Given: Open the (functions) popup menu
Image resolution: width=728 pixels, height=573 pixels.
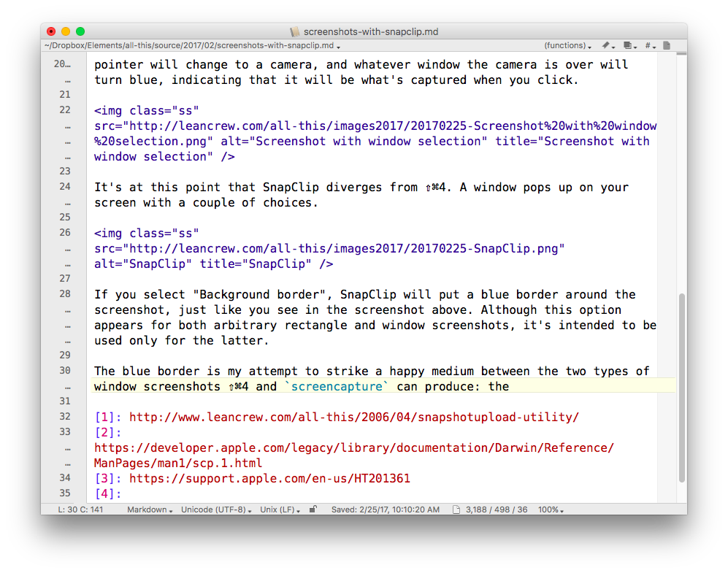Looking at the screenshot, I should coord(568,46).
